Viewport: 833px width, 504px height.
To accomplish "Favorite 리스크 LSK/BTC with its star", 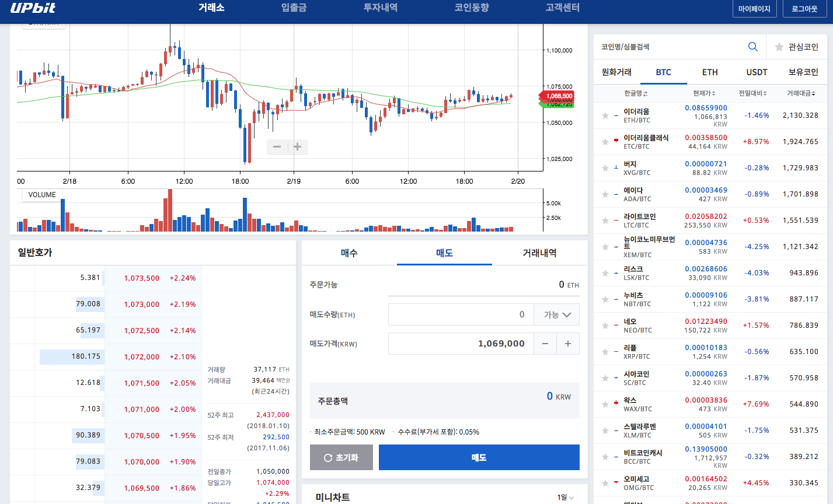I will tap(605, 273).
